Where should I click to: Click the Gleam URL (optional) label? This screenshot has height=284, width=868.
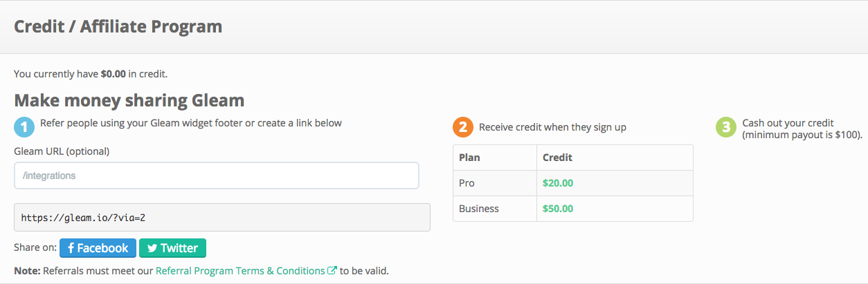62,151
